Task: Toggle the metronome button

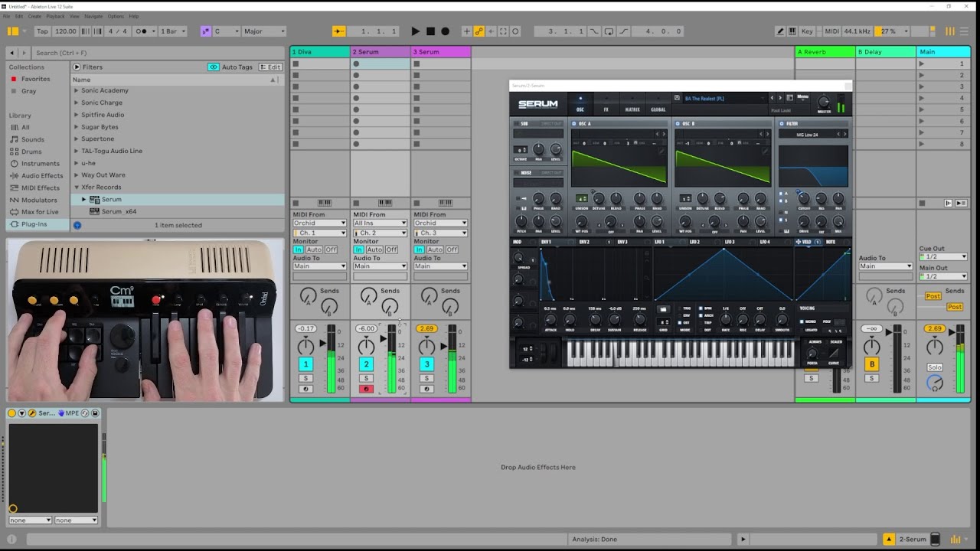Action: (x=143, y=31)
